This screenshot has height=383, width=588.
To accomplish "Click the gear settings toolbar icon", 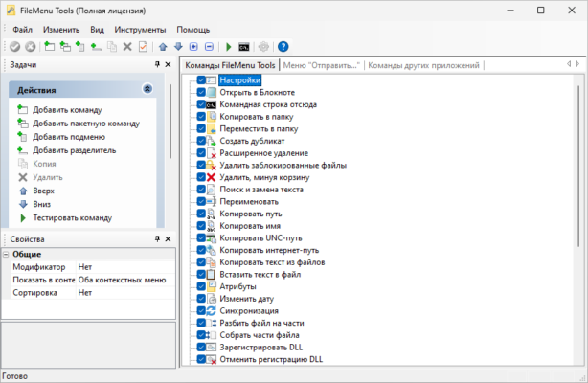I will tap(263, 47).
